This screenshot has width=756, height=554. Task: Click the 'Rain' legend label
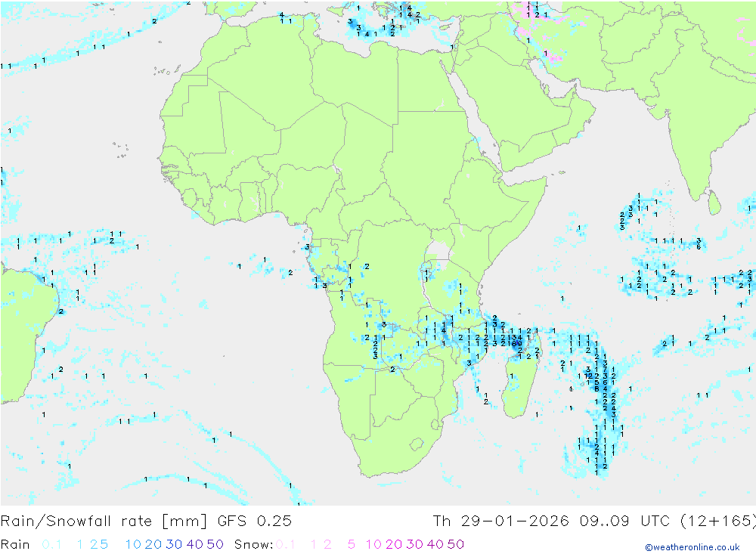point(15,544)
